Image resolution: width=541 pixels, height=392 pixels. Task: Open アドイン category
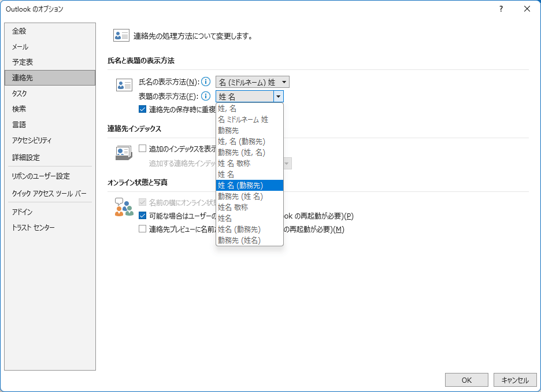coord(50,212)
